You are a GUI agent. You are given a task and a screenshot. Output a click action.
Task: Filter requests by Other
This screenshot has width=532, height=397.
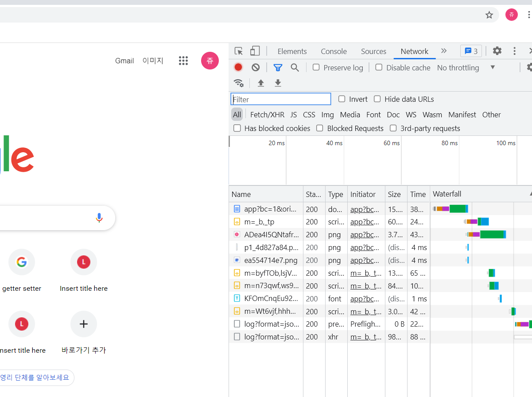click(491, 115)
